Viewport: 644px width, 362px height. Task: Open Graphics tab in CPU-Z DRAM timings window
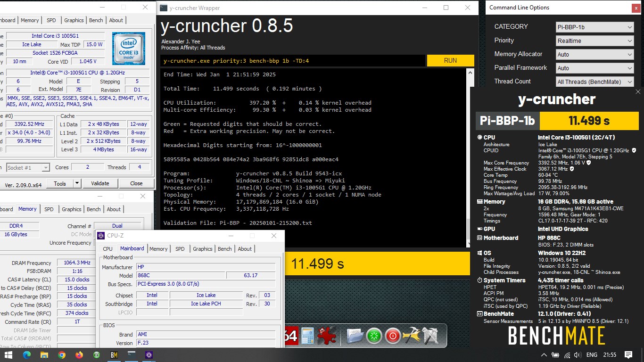[72, 209]
